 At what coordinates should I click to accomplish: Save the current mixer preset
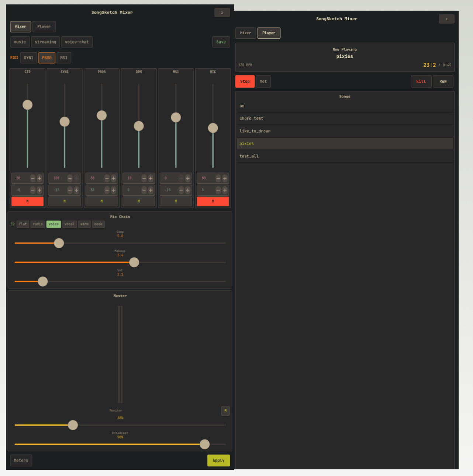221,42
